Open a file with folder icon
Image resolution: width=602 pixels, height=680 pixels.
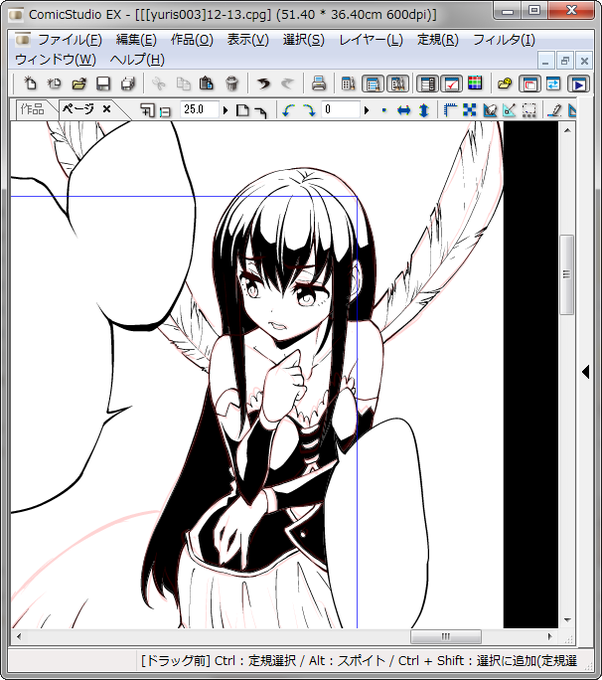[79, 83]
